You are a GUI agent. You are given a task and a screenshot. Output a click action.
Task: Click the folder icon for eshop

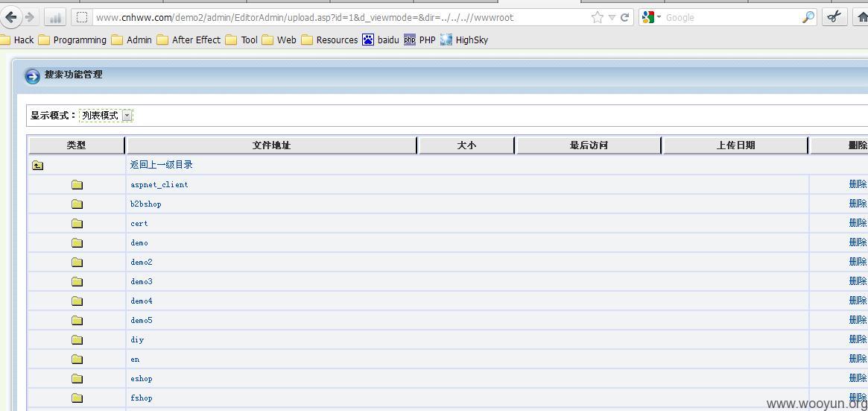click(x=77, y=378)
